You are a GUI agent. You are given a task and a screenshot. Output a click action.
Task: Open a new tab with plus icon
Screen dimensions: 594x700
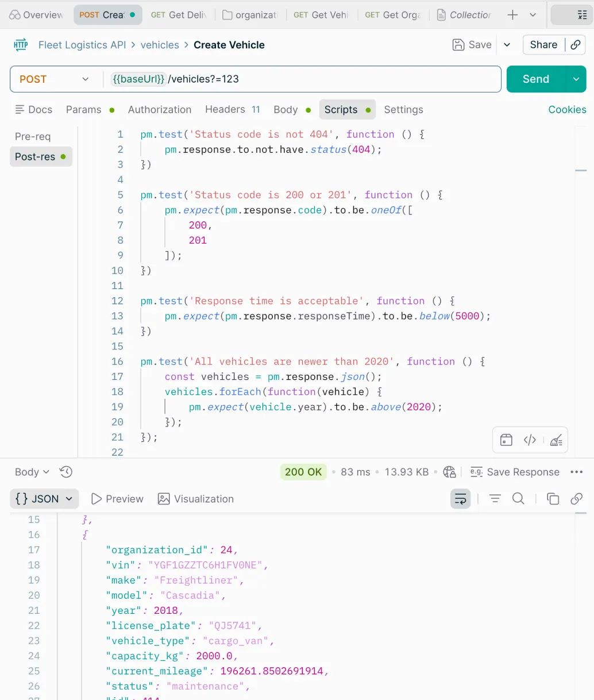click(x=512, y=15)
